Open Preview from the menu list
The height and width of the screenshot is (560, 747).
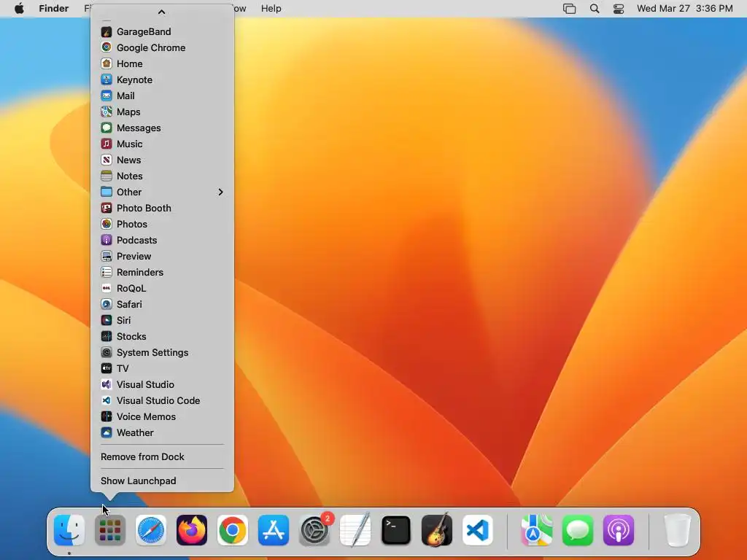[x=162, y=256]
